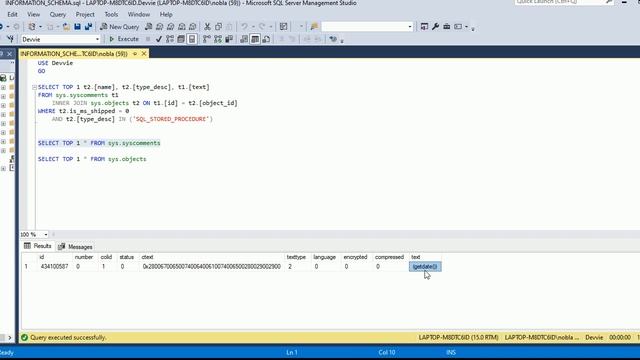Click Specify Values for Template Parameters icon

333,39
